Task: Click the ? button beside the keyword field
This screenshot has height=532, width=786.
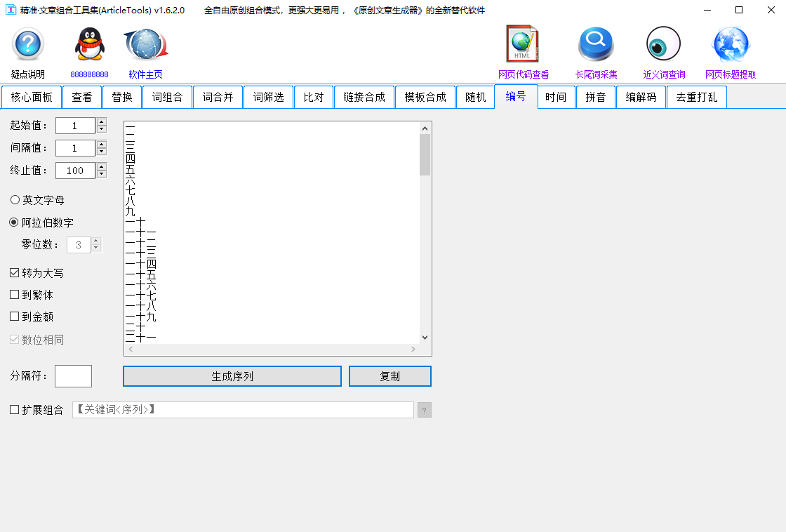Action: tap(424, 409)
